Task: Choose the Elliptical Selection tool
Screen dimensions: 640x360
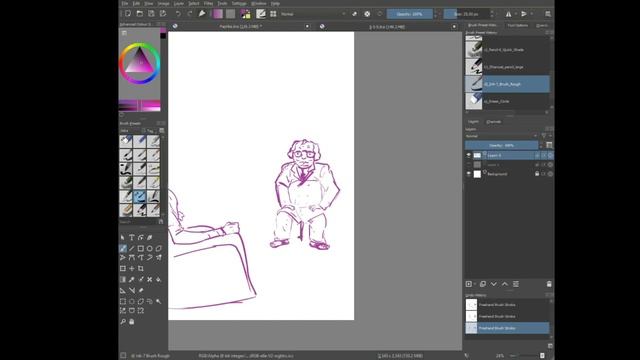Action: pos(131,301)
